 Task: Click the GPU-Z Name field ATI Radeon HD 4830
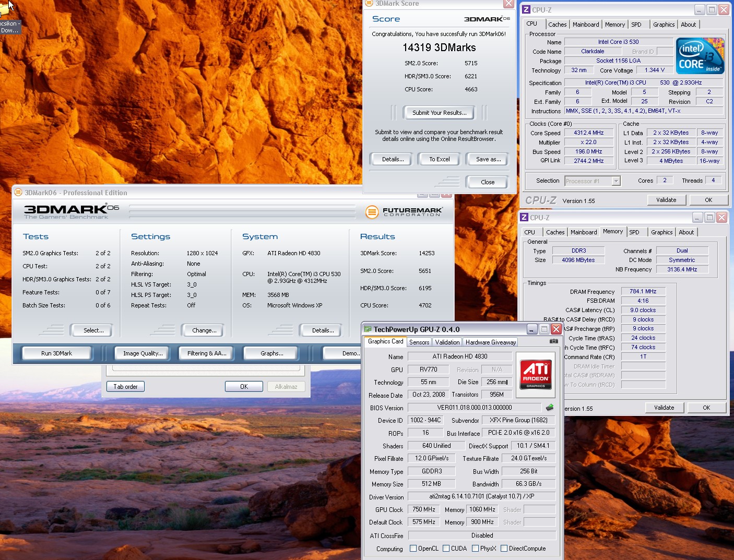(x=459, y=356)
